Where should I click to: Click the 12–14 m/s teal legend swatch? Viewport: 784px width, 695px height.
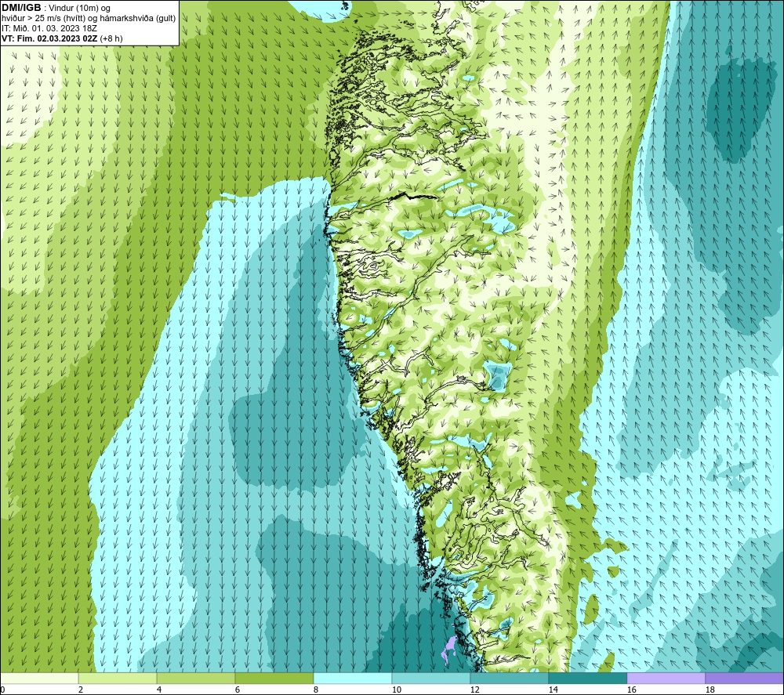point(509,679)
